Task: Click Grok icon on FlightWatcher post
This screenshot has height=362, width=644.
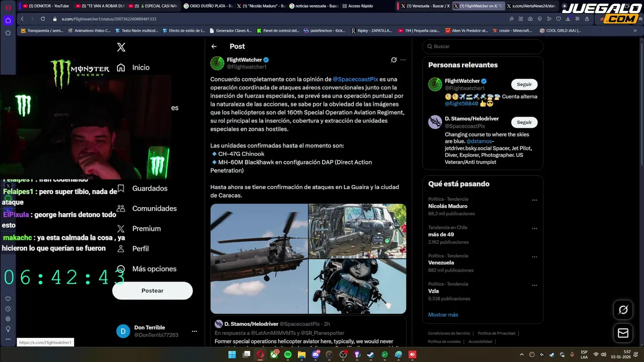Action: point(394,60)
